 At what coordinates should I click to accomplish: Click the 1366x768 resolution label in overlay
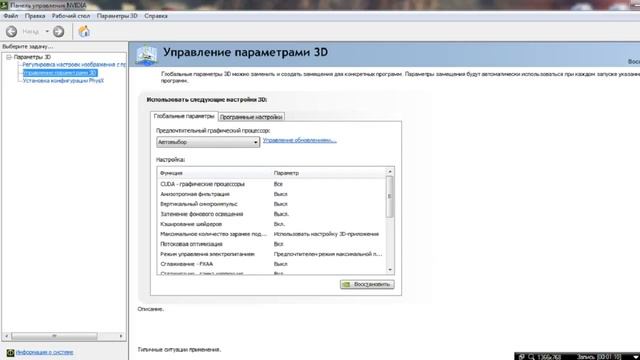point(549,357)
